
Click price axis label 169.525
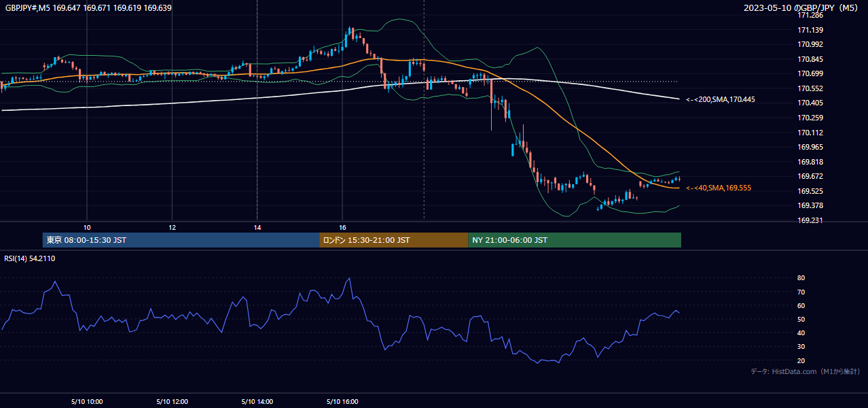point(810,191)
